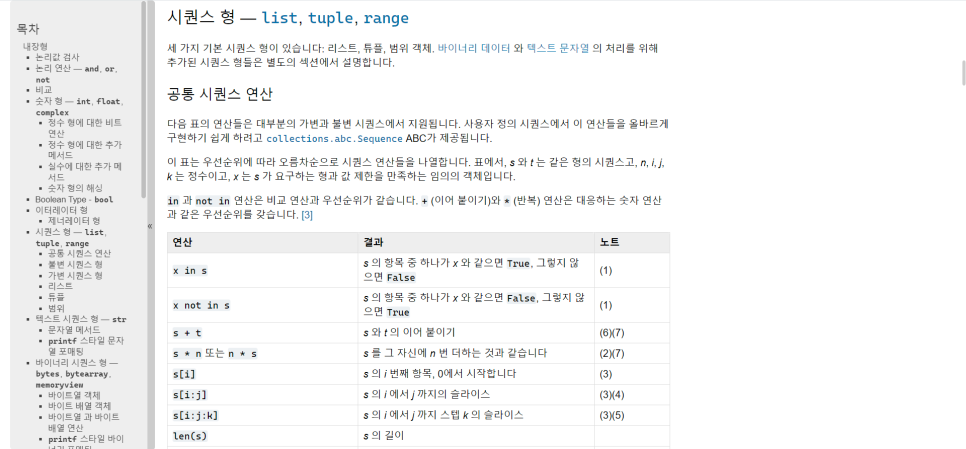Select 리스트 in the table of contents

[60, 286]
